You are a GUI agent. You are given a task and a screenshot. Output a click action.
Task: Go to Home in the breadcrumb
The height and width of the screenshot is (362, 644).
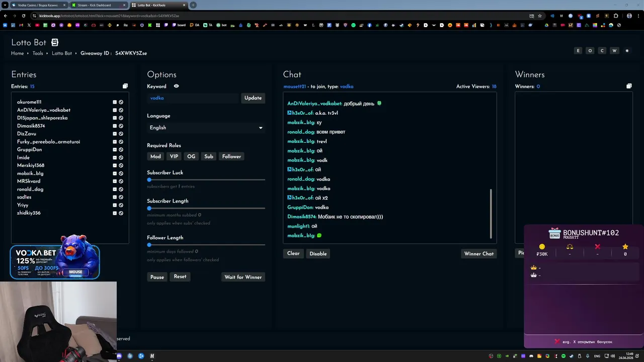click(18, 53)
